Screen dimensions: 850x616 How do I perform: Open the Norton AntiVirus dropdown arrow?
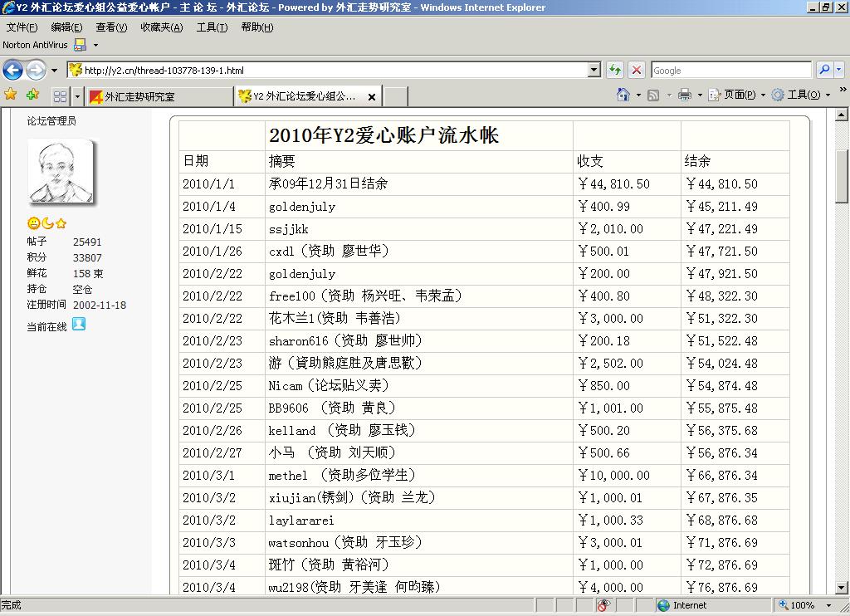96,45
